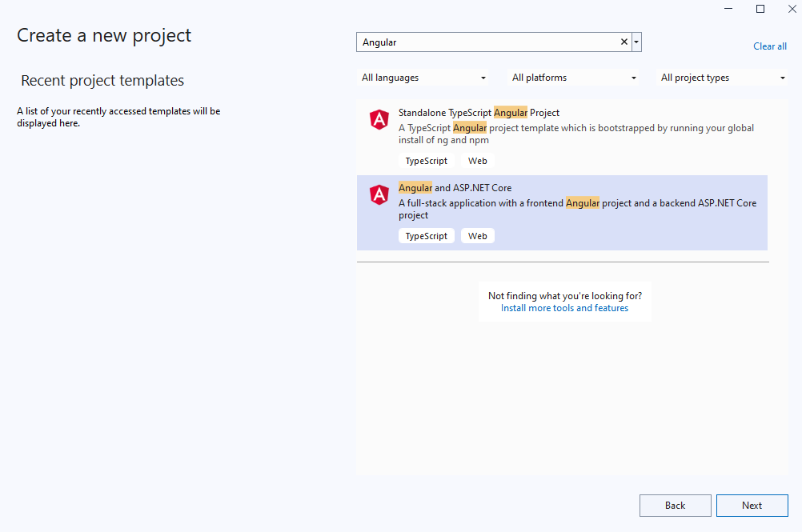Select the Angular and ASP.NET Core title
This screenshot has width=802, height=532.
[455, 188]
